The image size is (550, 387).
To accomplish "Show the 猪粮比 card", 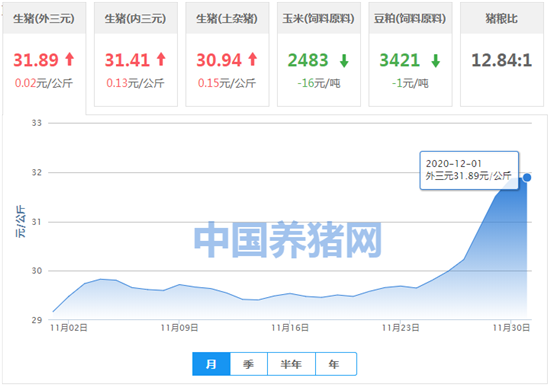I will [x=502, y=54].
